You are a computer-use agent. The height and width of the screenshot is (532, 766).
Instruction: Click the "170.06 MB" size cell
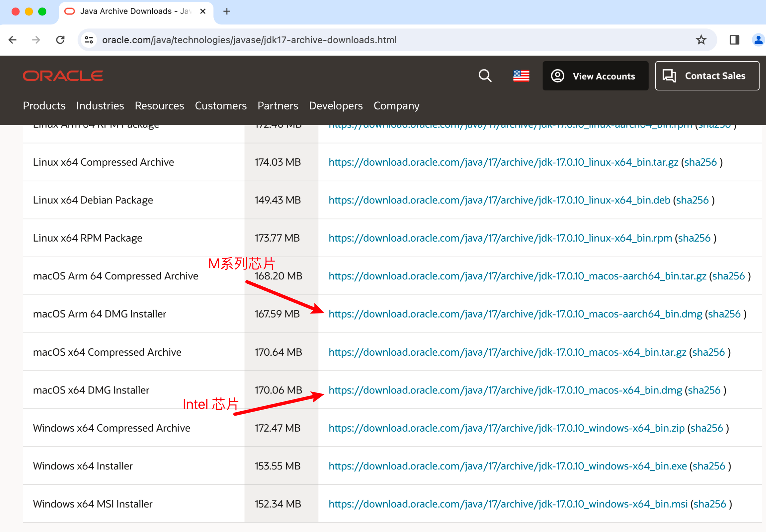281,390
